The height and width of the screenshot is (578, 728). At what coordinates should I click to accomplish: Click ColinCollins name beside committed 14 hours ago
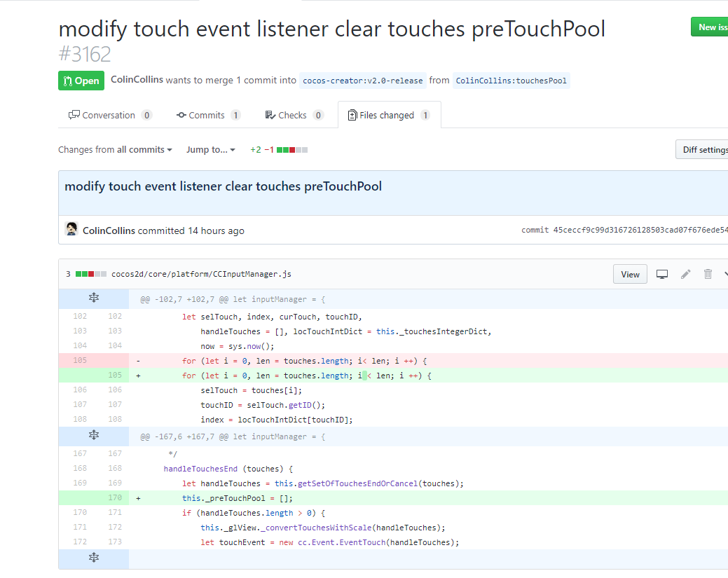click(109, 230)
